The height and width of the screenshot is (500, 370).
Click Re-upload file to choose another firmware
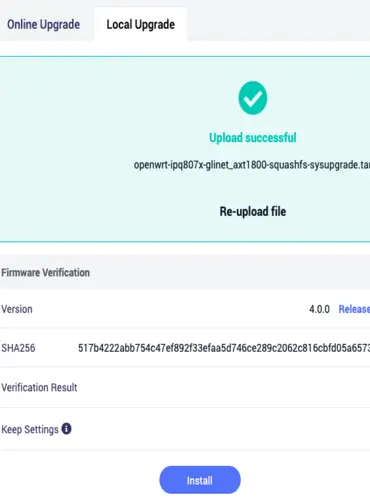pos(253,211)
